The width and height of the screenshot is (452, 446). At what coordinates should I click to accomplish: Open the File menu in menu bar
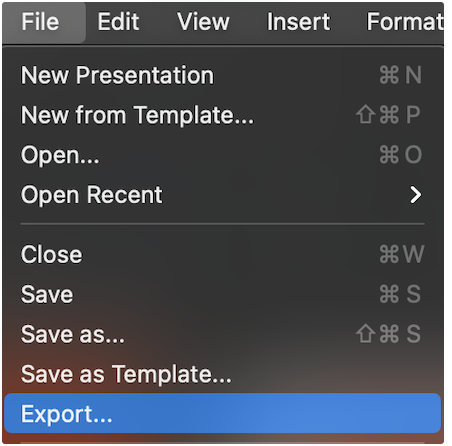[40, 22]
